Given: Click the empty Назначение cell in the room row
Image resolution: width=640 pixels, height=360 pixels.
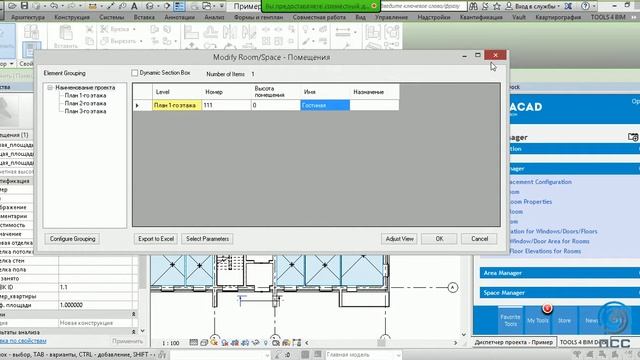Looking at the screenshot, I should tap(374, 105).
